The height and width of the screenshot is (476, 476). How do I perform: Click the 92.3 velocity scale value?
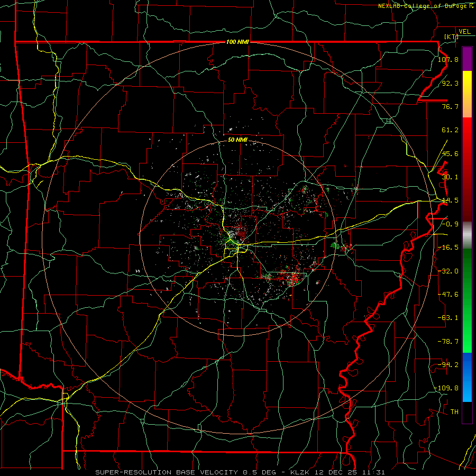450,83
